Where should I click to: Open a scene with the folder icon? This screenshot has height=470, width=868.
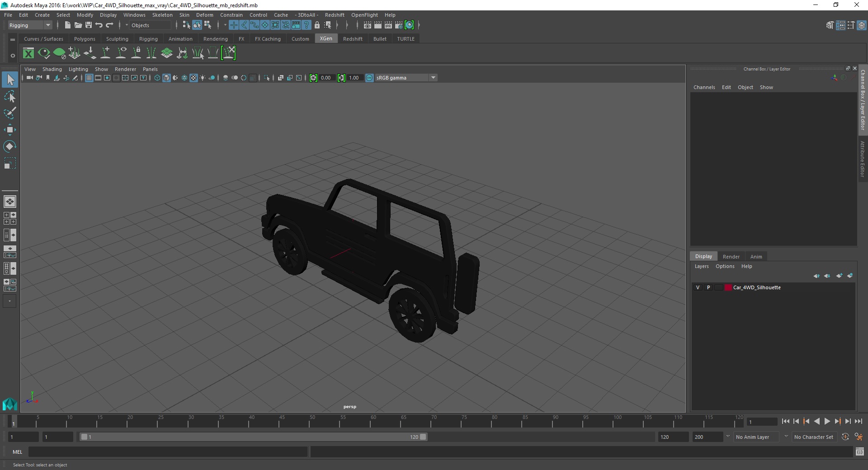click(78, 25)
